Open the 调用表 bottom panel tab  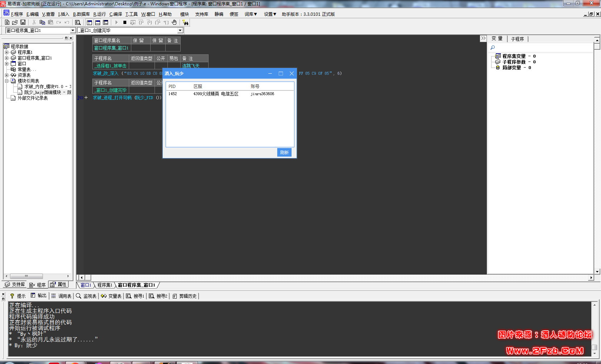[61, 296]
